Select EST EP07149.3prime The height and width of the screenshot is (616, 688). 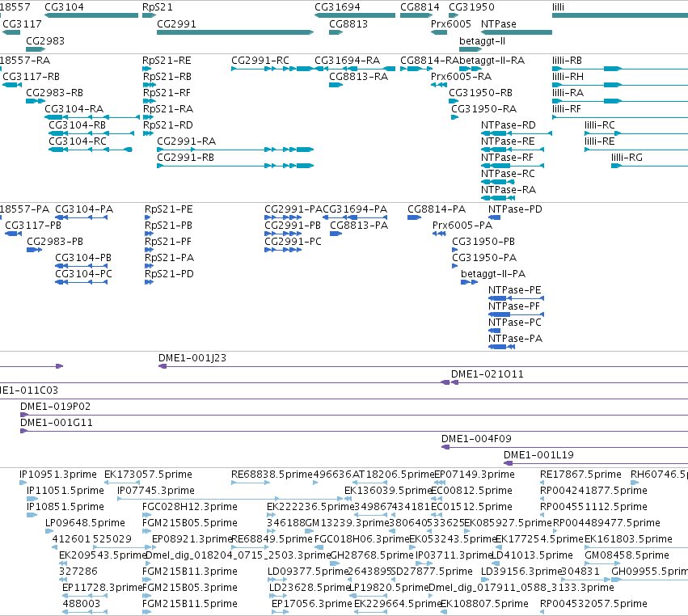click(x=440, y=483)
